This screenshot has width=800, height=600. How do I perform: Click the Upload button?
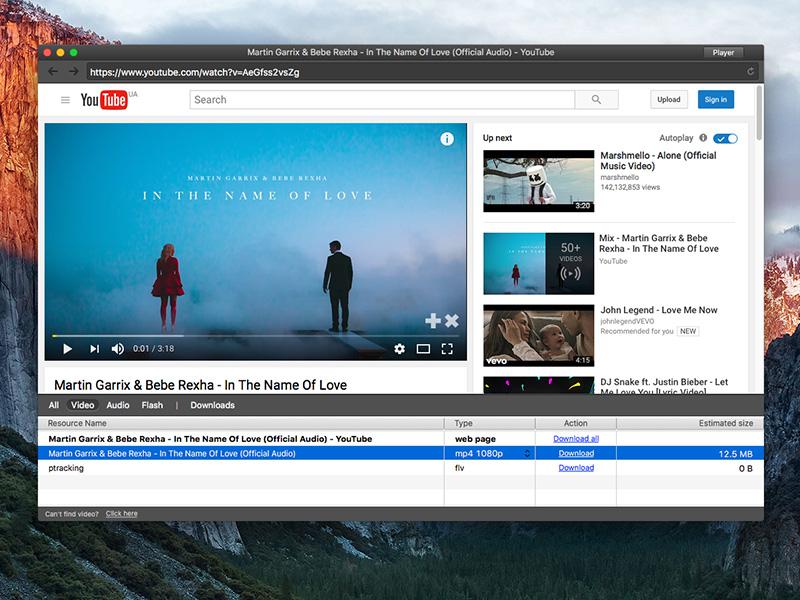[668, 99]
